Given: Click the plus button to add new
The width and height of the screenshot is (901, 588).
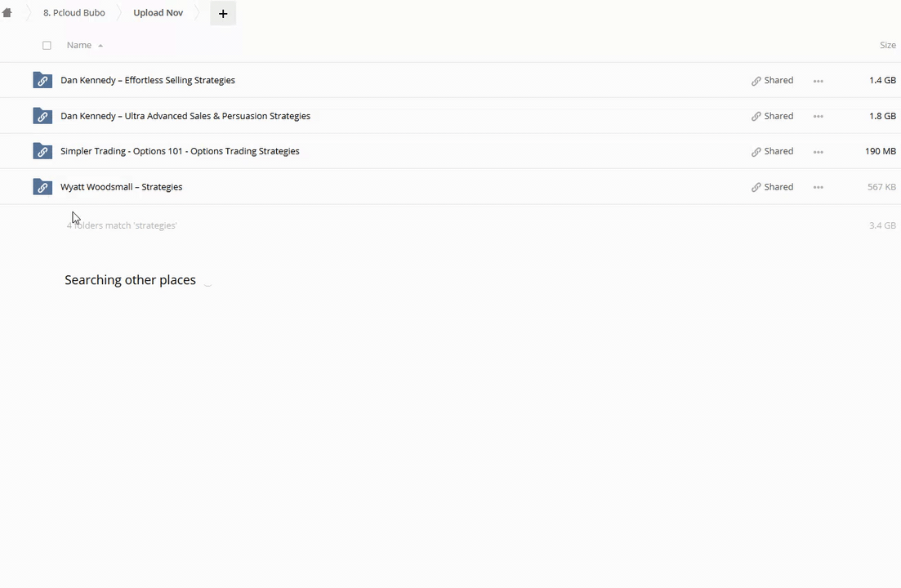Looking at the screenshot, I should pyautogui.click(x=223, y=13).
